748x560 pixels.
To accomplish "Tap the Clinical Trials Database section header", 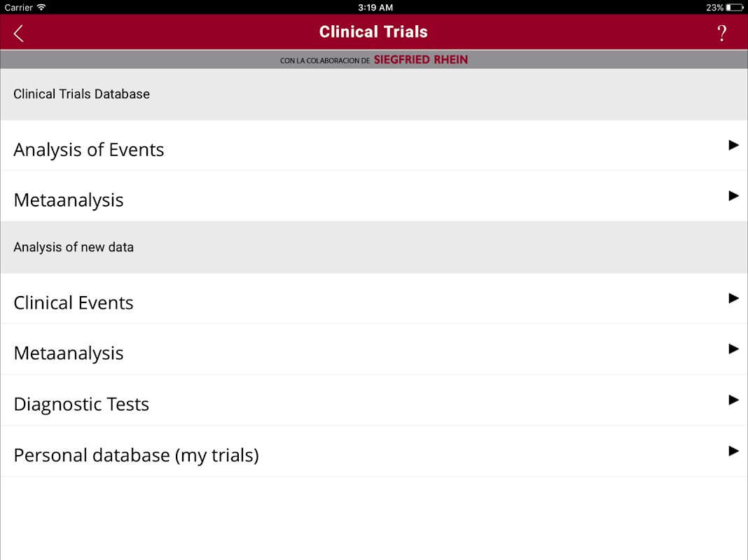I will (82, 94).
